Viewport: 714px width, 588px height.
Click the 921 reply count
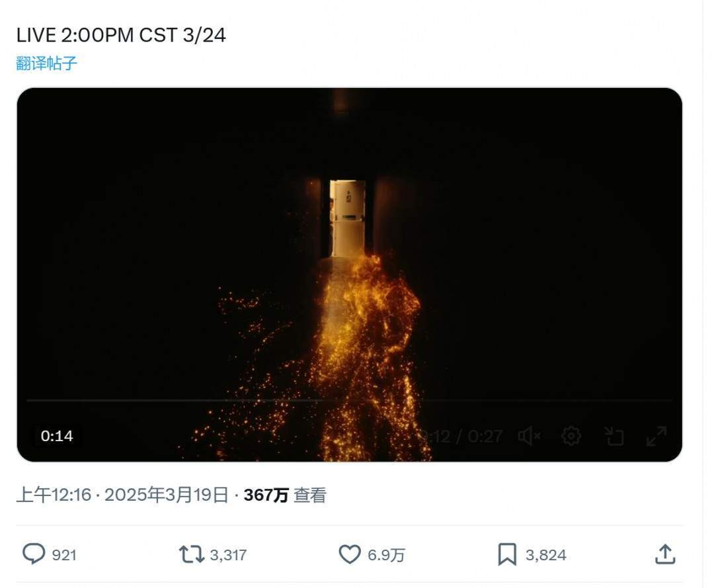click(64, 555)
